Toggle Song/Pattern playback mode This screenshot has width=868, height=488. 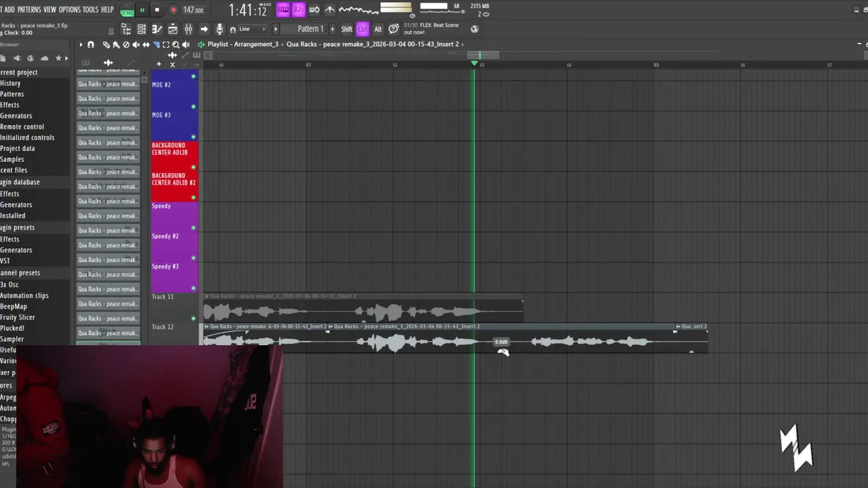tap(127, 11)
